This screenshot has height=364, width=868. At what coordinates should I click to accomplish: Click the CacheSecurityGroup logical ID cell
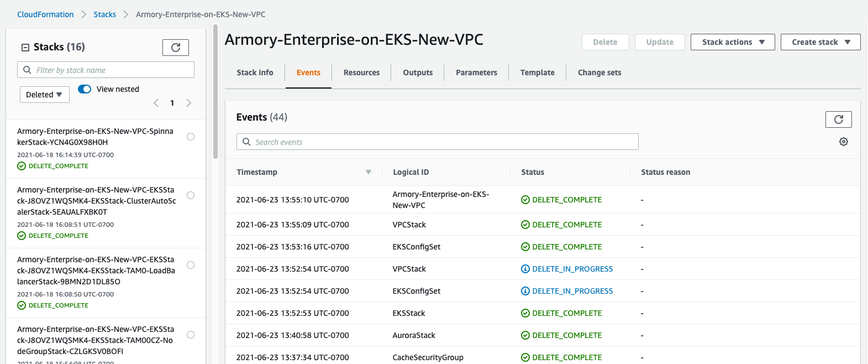[x=428, y=357]
